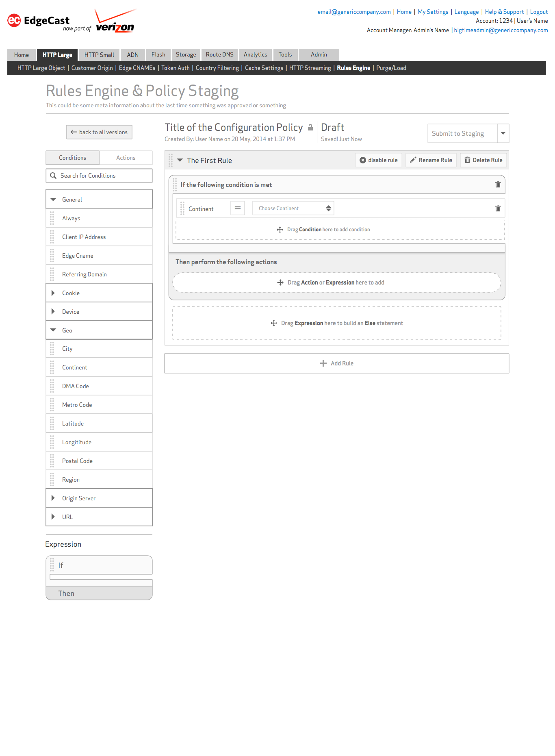Click the drag handle for Longititude
The width and height of the screenshot is (555, 756).
[52, 442]
